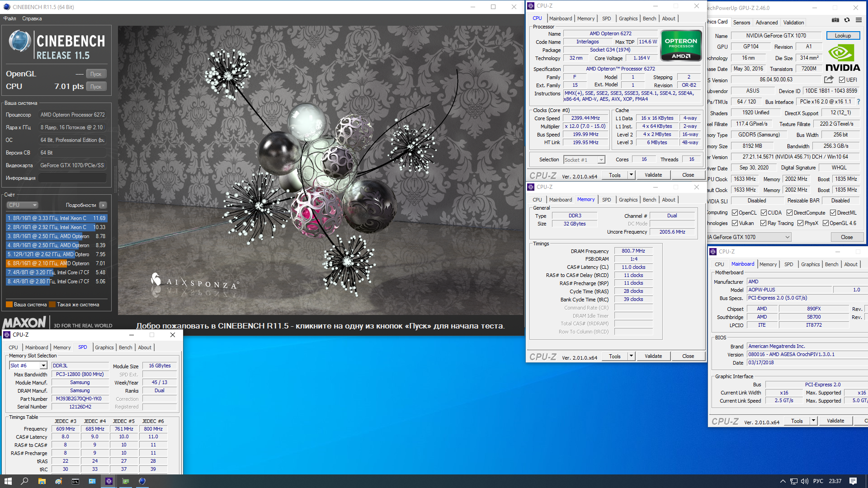Viewport: 868px width, 488px height.
Task: Open Paint from the taskbar
Action: tap(58, 481)
